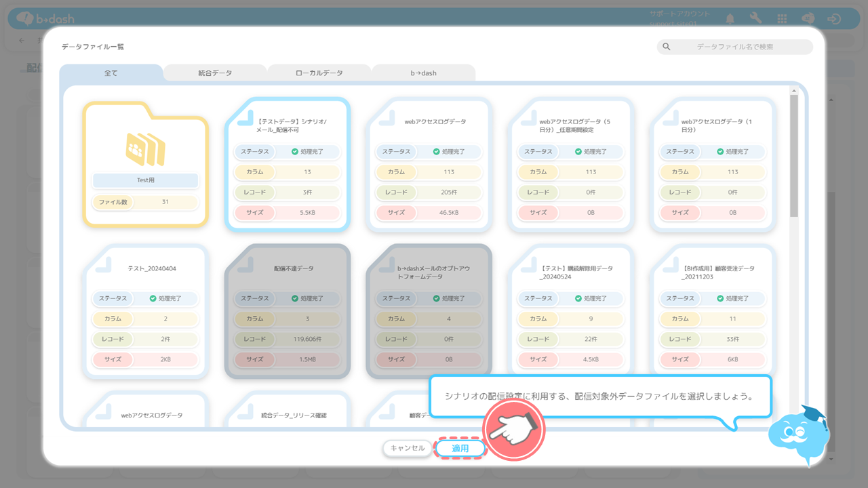Screen dimensions: 868x488
Task: Click file icon of webアクセスログデータ(1日分) card
Action: click(x=671, y=117)
